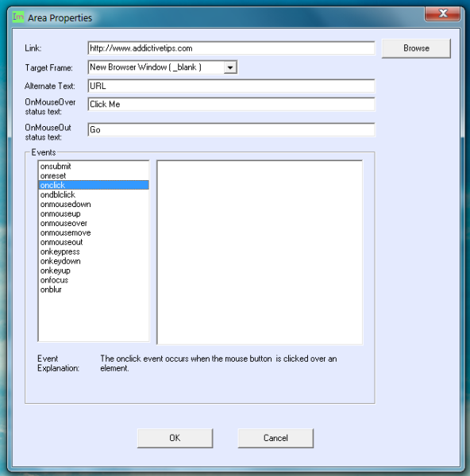The width and height of the screenshot is (470, 476).
Task: Dismiss dialog with the Cancel button
Action: [x=275, y=438]
